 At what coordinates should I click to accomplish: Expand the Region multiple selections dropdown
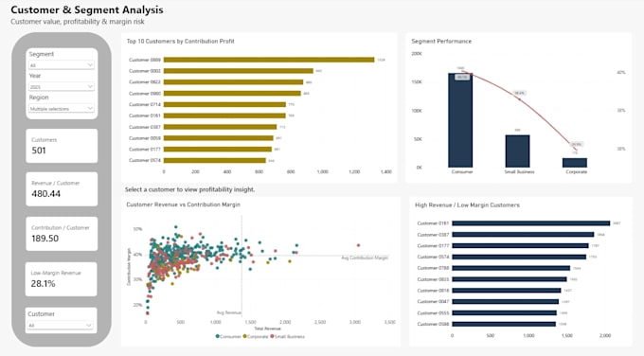pos(62,108)
